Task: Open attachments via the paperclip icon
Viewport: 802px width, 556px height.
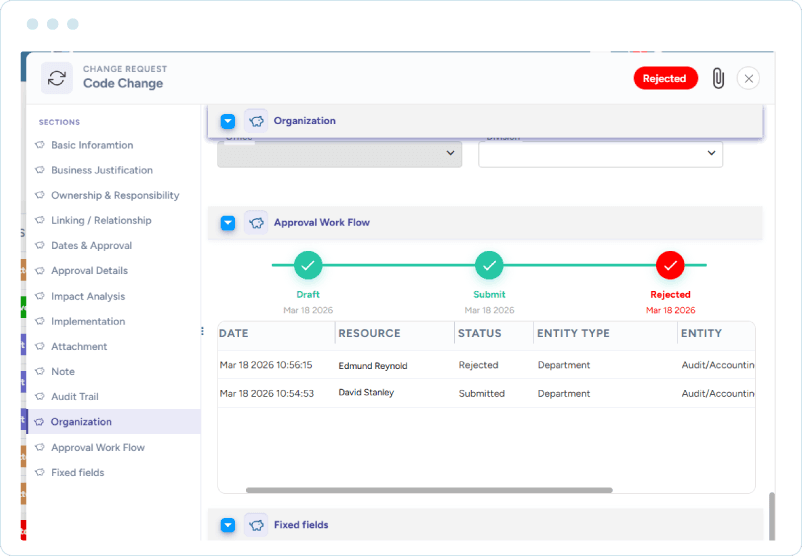Action: (x=718, y=78)
